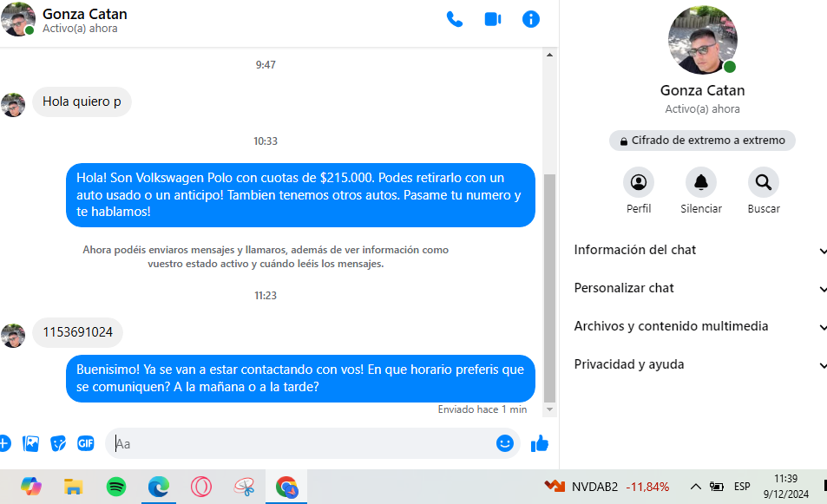The width and height of the screenshot is (827, 504).
Task: Expand Archivos y contenido multimedia section
Action: [700, 326]
